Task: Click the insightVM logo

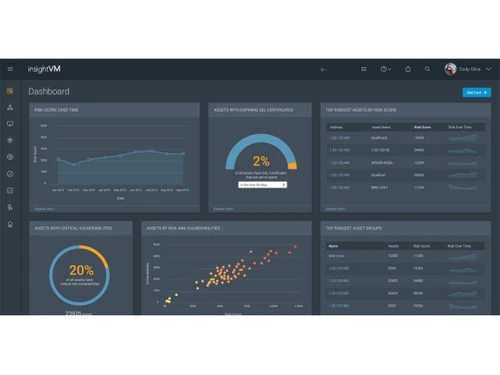Action: (44, 69)
